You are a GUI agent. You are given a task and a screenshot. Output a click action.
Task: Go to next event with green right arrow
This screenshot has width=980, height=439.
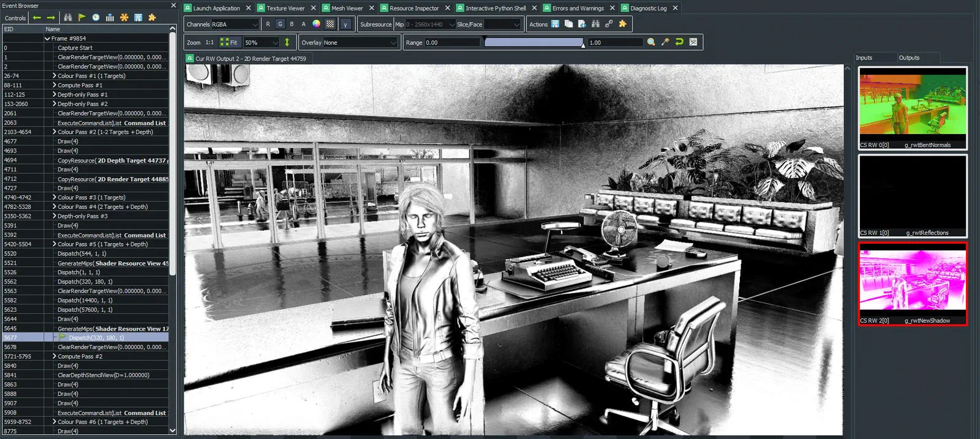[x=51, y=18]
